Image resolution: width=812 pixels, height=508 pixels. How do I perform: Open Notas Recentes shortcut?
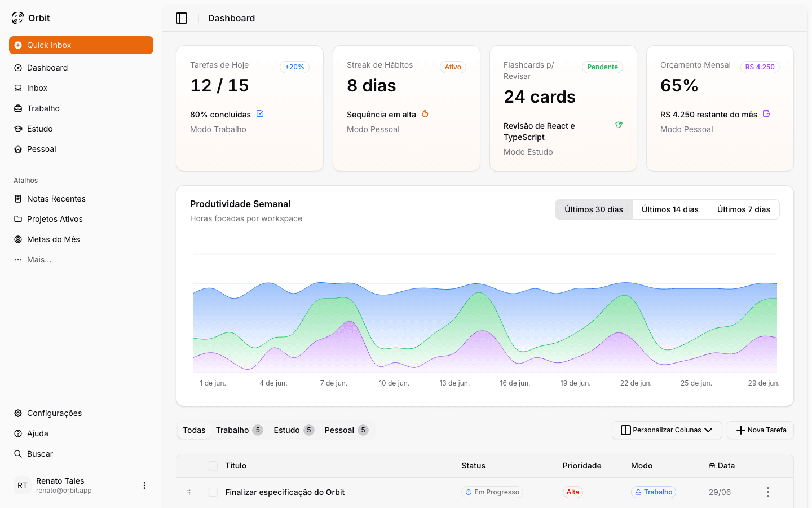[x=56, y=199]
